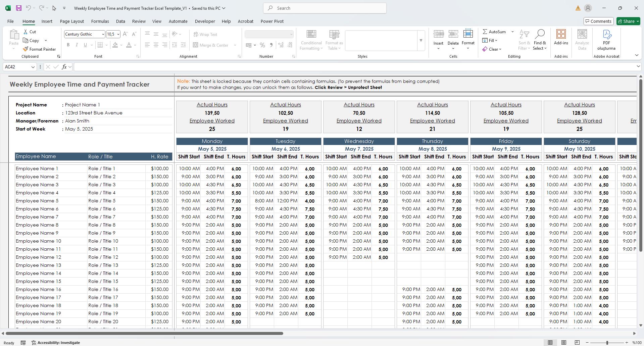Click the Paste clipboard icon
The image size is (644, 346).
pos(14,35)
